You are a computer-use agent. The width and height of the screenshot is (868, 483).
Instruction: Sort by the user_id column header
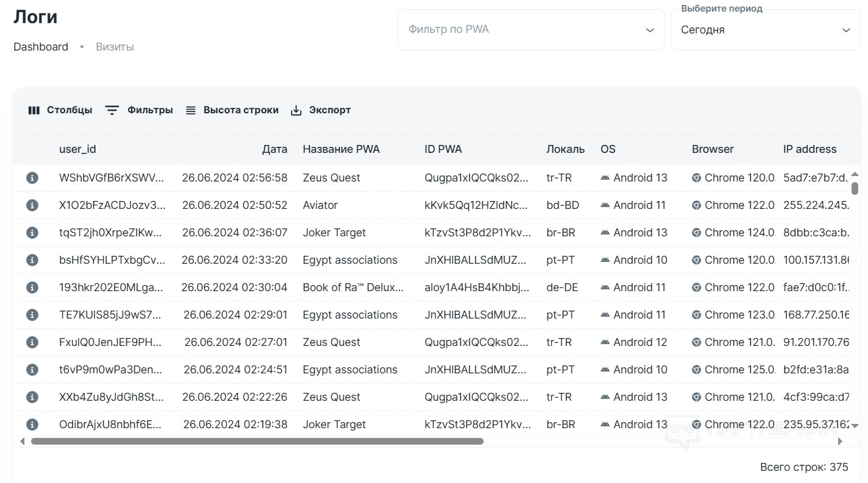pos(77,149)
